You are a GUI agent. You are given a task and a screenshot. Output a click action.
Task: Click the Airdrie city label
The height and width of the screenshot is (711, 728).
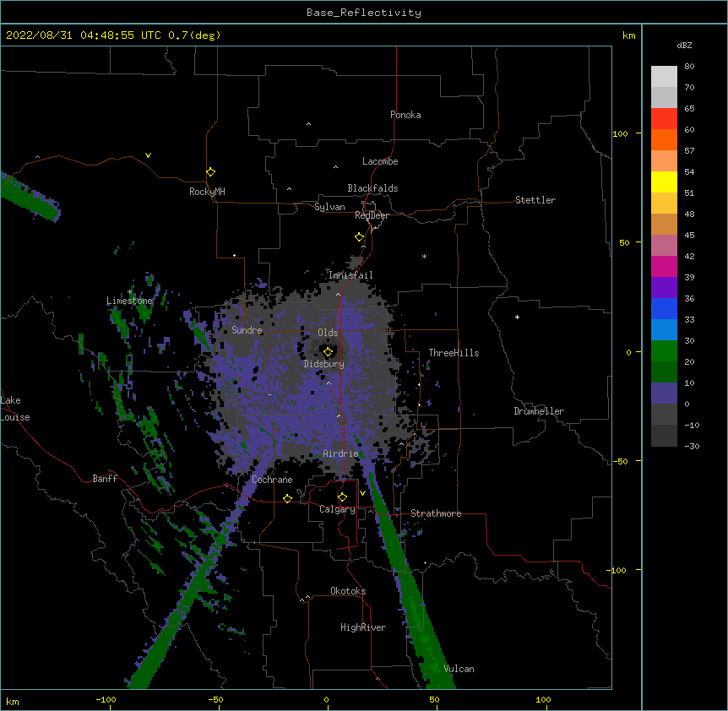tap(340, 453)
